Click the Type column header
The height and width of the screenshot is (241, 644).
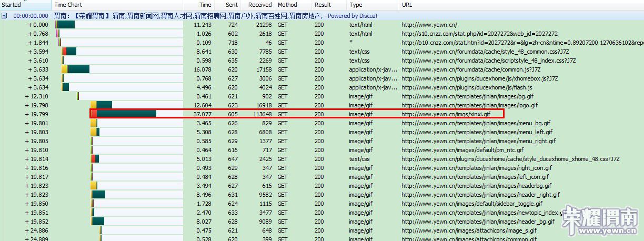pos(356,5)
